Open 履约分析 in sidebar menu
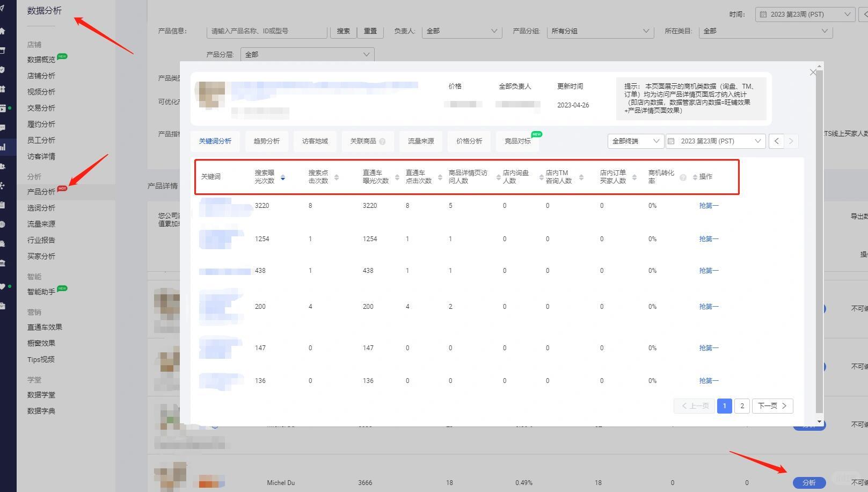 point(41,124)
